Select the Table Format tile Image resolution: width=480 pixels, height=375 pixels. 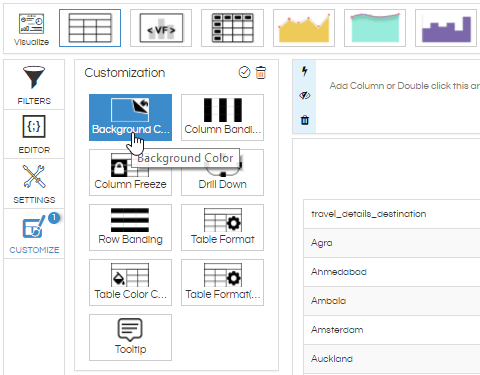pyautogui.click(x=222, y=227)
